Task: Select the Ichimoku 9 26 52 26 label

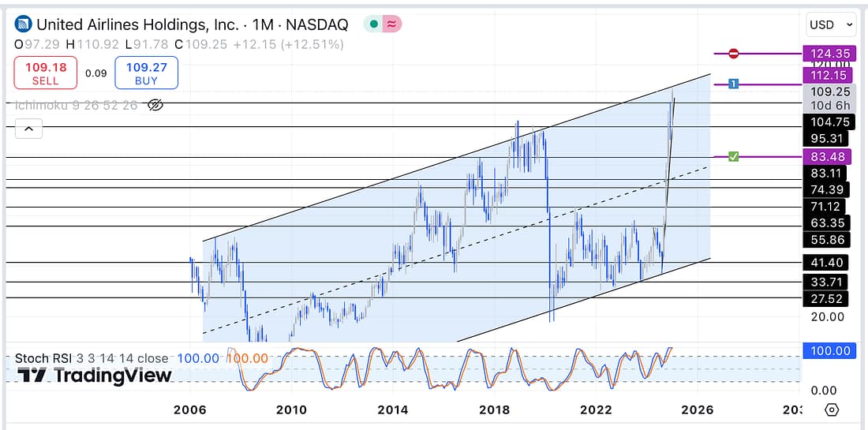Action: 77,105
